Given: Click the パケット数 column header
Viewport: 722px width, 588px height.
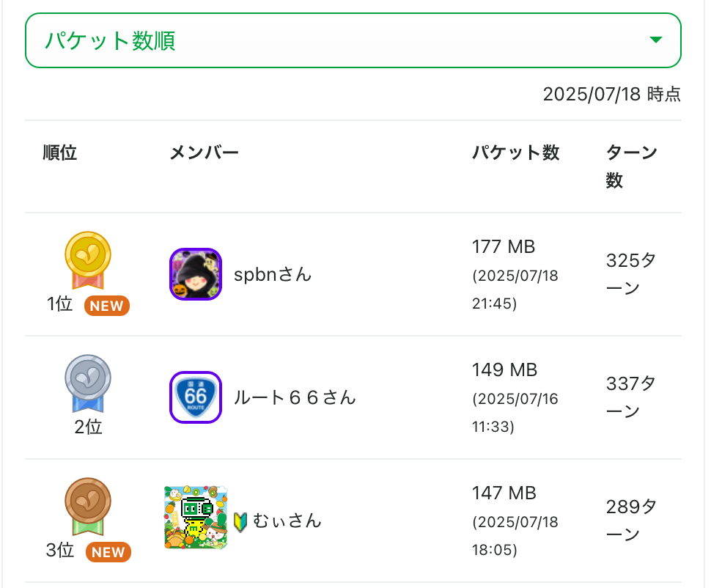Looking at the screenshot, I should tap(516, 152).
